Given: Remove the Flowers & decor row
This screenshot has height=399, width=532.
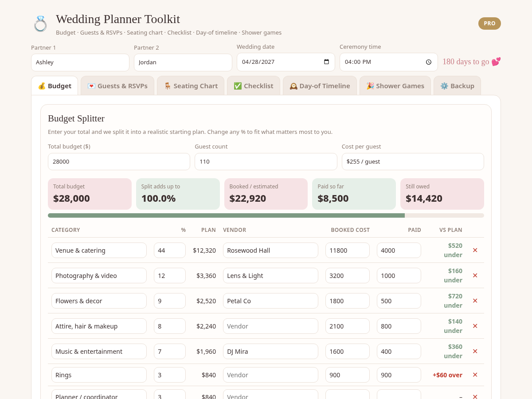Looking at the screenshot, I should [475, 301].
